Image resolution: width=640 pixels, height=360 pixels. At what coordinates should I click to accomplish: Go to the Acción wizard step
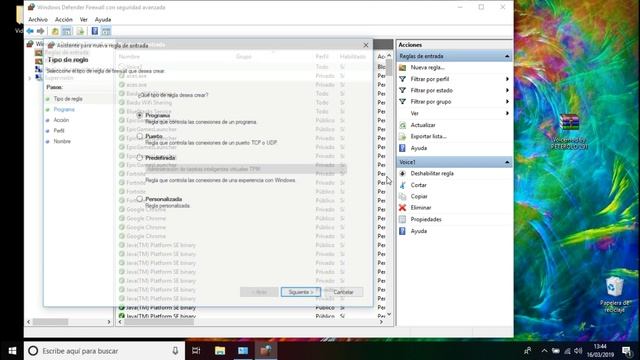pyautogui.click(x=61, y=120)
